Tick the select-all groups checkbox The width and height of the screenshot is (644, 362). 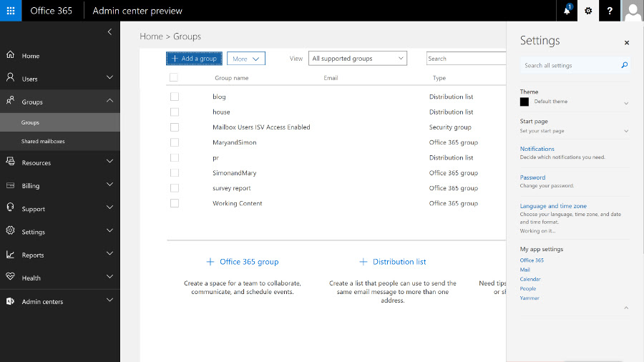click(x=174, y=77)
